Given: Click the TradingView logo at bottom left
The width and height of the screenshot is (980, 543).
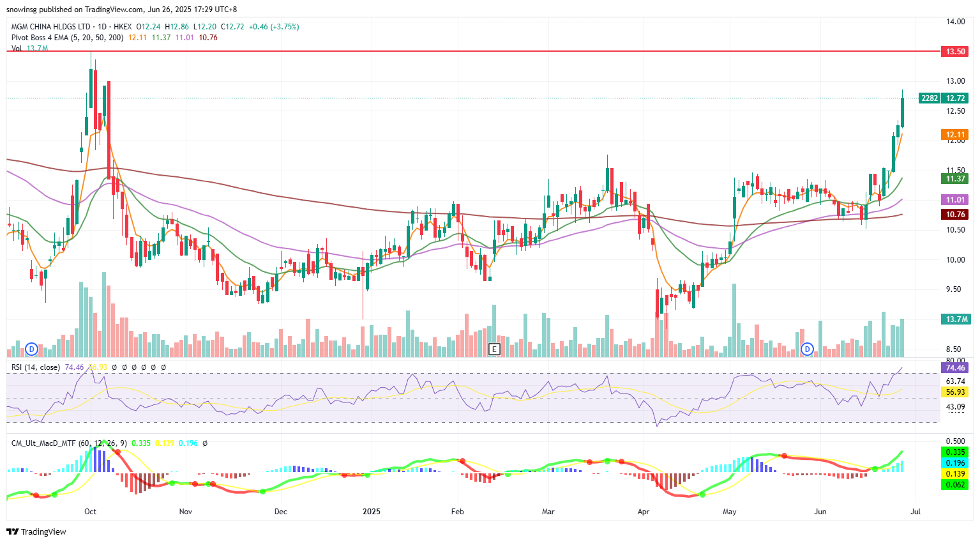Looking at the screenshot, I should pos(36,532).
